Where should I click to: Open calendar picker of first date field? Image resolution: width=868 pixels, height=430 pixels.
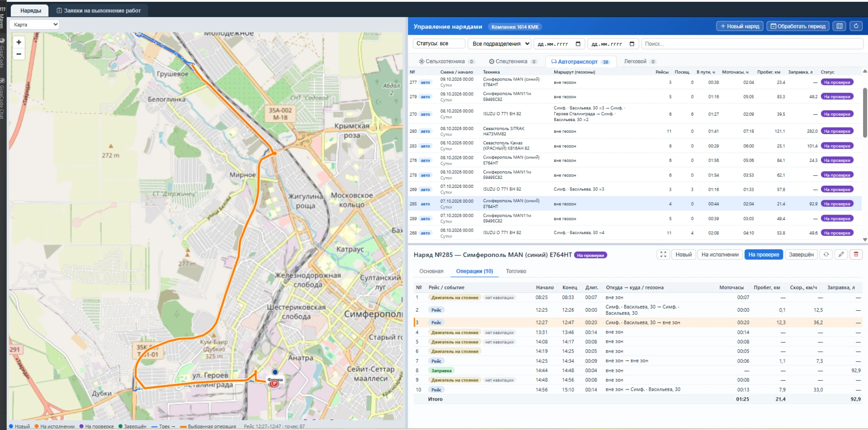[x=578, y=44]
